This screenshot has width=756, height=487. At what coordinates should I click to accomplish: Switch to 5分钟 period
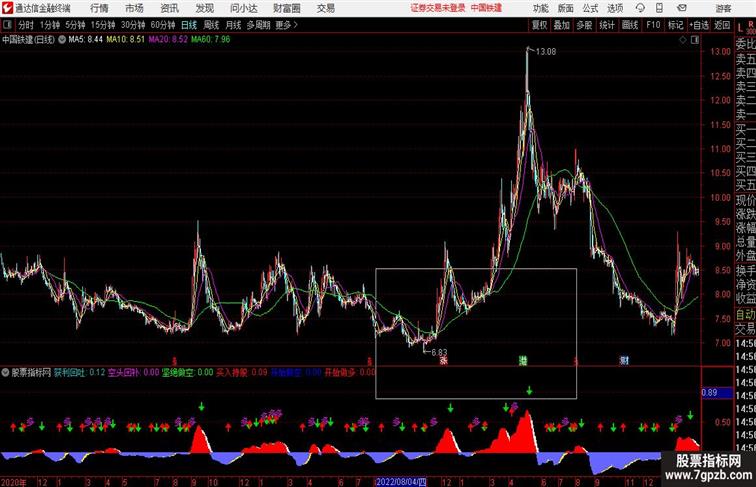click(x=75, y=25)
